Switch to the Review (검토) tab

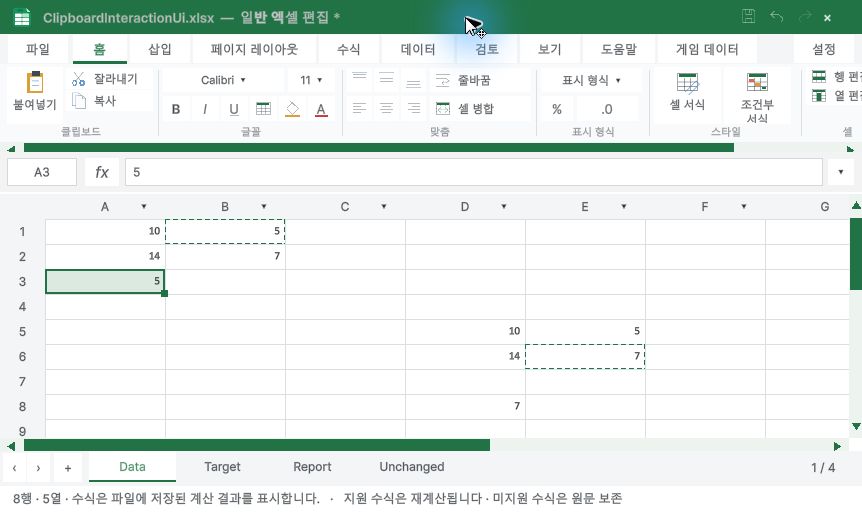pyautogui.click(x=487, y=49)
